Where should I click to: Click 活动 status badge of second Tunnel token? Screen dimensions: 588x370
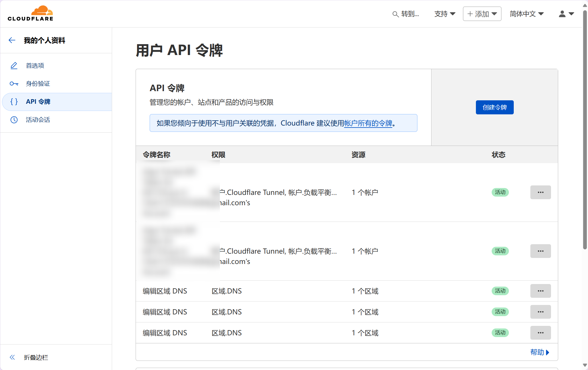pos(500,251)
